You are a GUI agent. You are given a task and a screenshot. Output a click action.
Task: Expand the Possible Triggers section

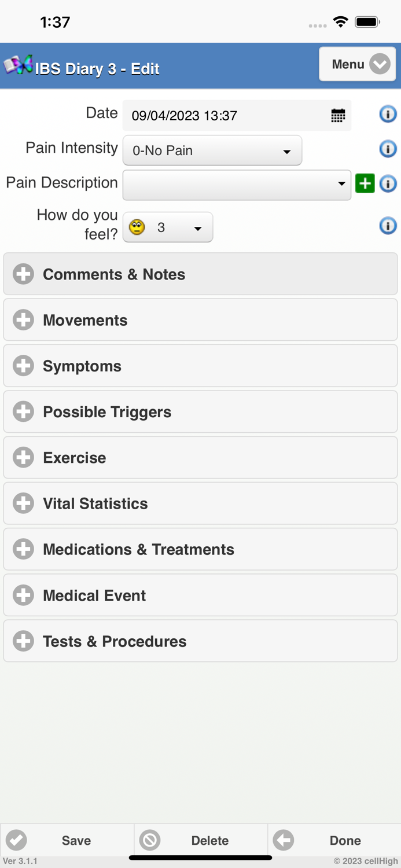click(x=23, y=411)
